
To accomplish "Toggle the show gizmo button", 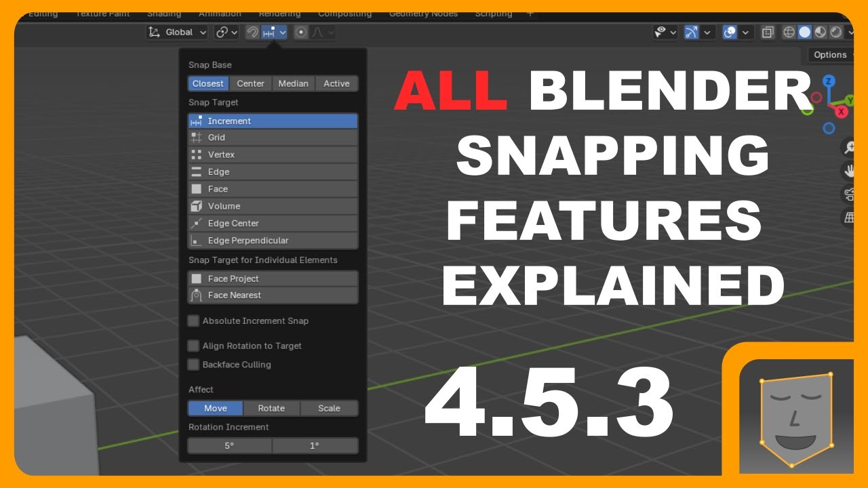I will (x=691, y=32).
